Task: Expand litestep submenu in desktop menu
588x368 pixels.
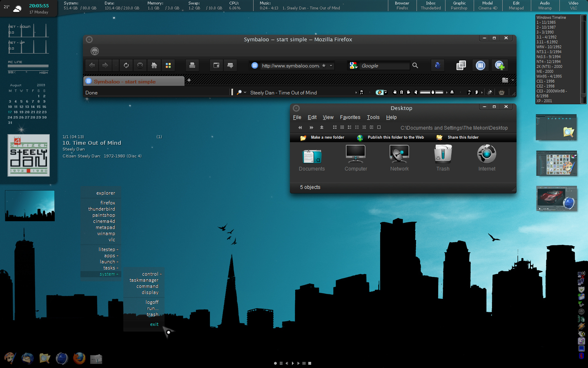Action: click(x=108, y=249)
